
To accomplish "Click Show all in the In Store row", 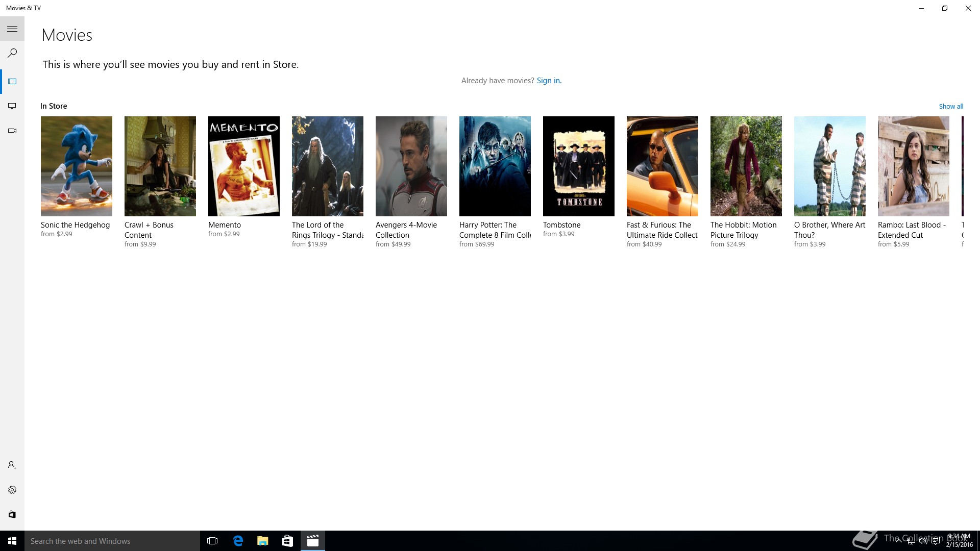I will click(951, 106).
